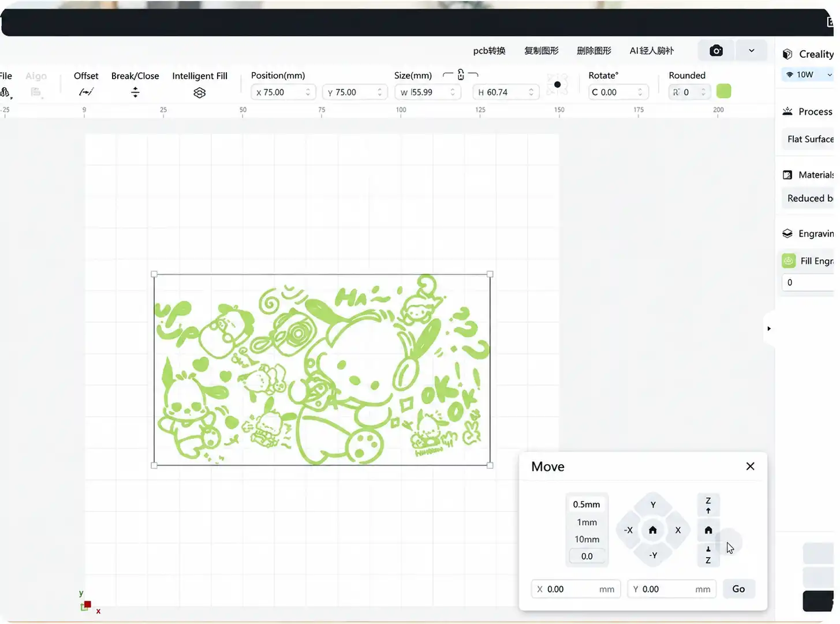This screenshot has width=840, height=624.
Task: Click the Go button
Action: pyautogui.click(x=738, y=589)
